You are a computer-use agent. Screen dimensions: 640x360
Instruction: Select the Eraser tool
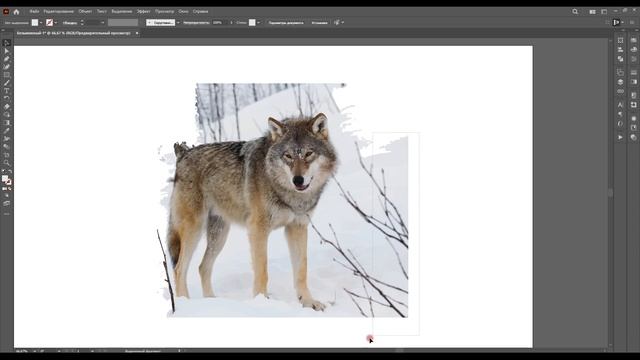[7, 107]
